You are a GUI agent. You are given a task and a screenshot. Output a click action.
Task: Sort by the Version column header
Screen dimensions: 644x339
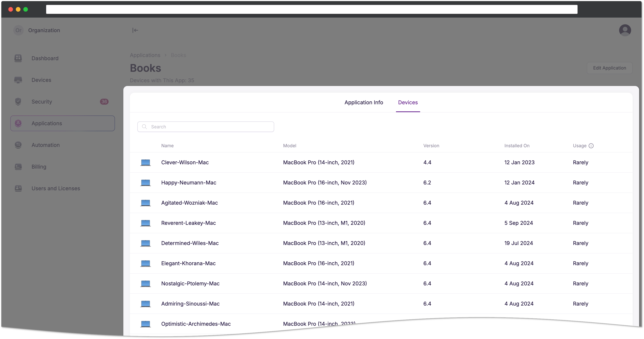tap(431, 146)
